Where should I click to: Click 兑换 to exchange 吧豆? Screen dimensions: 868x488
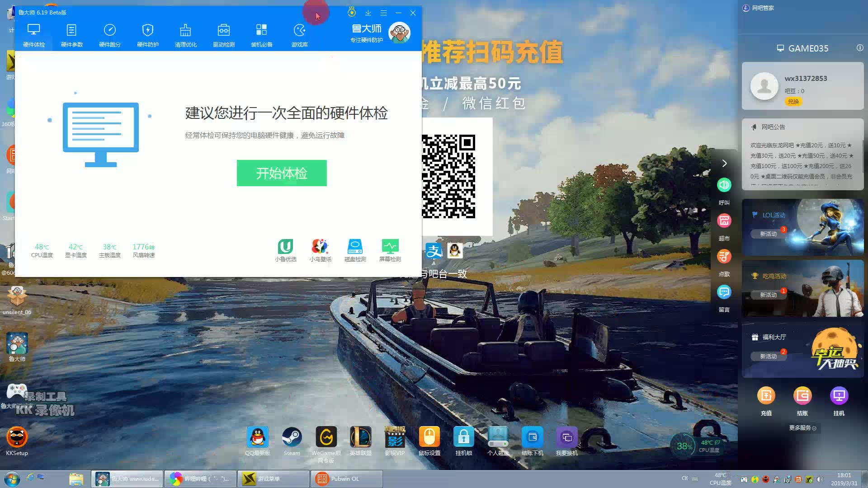794,101
